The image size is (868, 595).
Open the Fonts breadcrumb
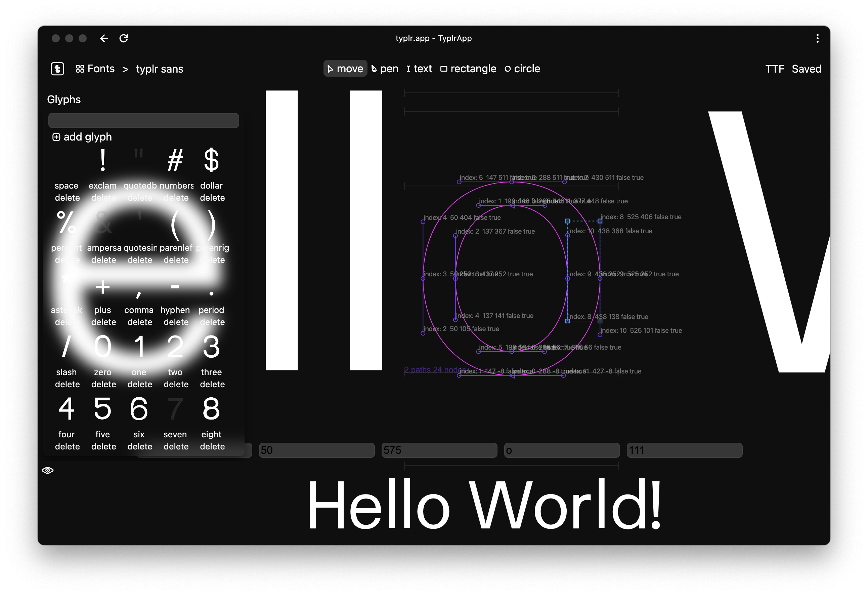point(95,69)
